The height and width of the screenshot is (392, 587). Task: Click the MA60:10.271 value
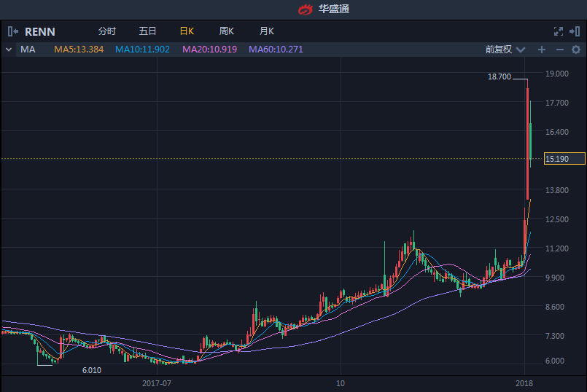click(276, 50)
